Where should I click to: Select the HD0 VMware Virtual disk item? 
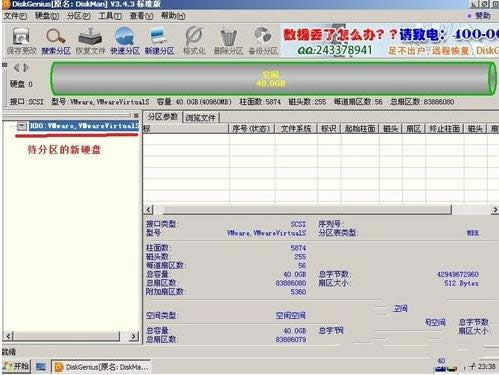(x=84, y=126)
